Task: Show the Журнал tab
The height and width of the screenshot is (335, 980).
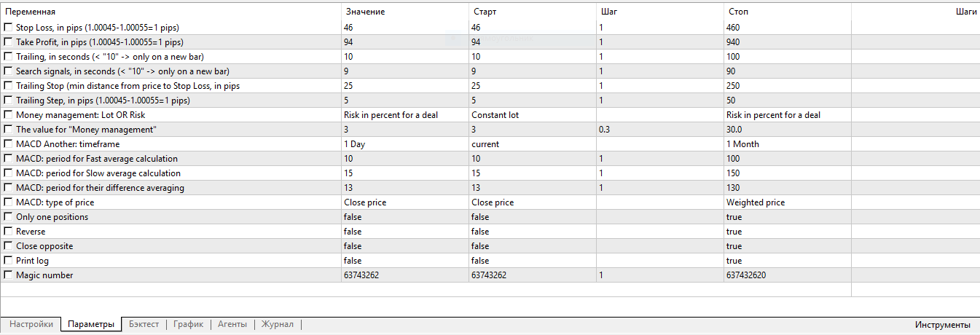Action: click(278, 325)
